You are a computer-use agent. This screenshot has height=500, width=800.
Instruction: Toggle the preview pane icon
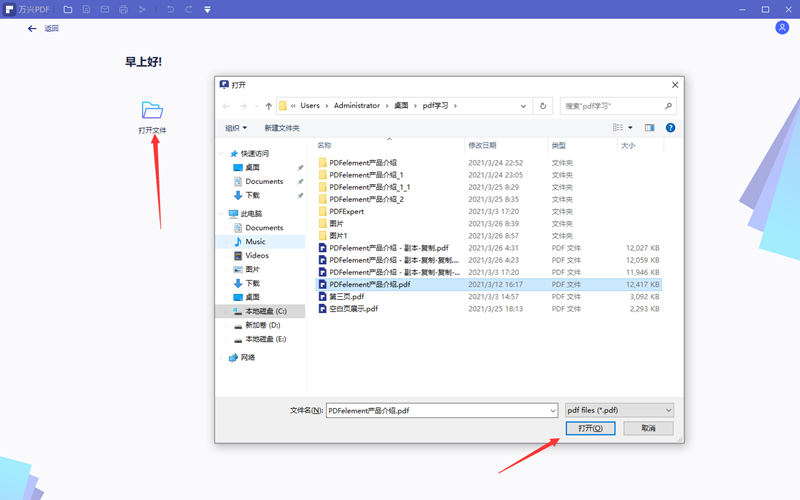[649, 128]
